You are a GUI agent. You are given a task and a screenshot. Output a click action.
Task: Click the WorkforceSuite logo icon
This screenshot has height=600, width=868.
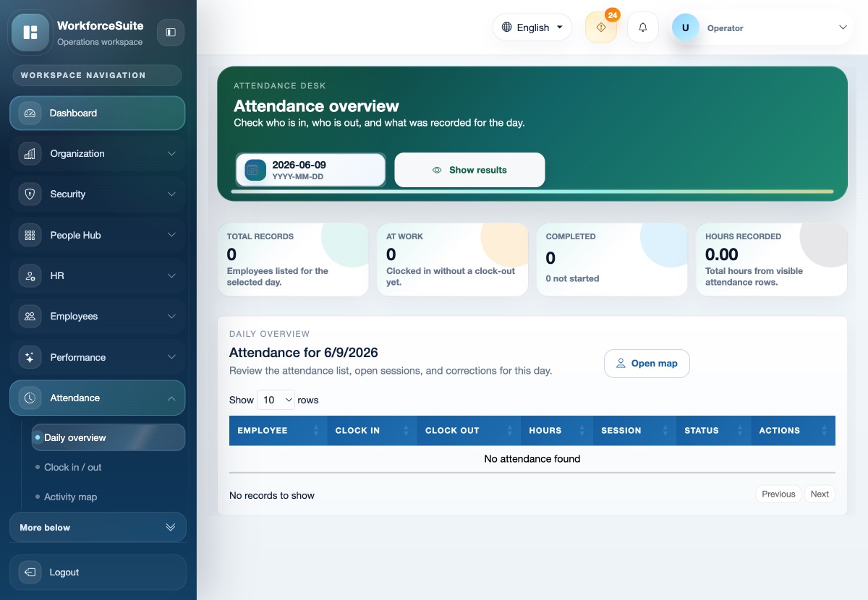coord(30,33)
